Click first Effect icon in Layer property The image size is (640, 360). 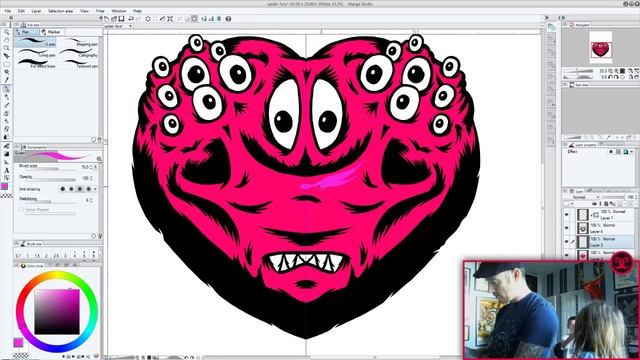point(611,152)
